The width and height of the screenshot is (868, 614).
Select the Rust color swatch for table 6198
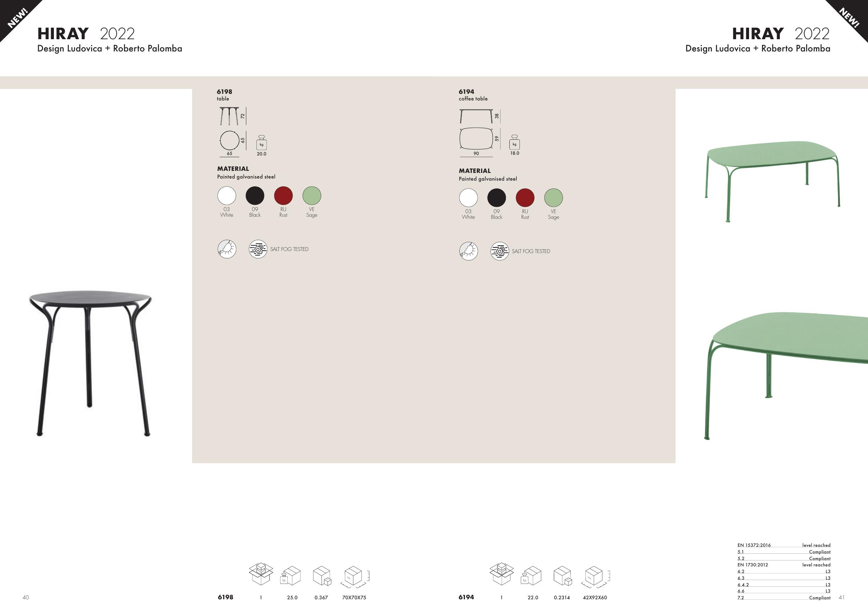(x=283, y=196)
